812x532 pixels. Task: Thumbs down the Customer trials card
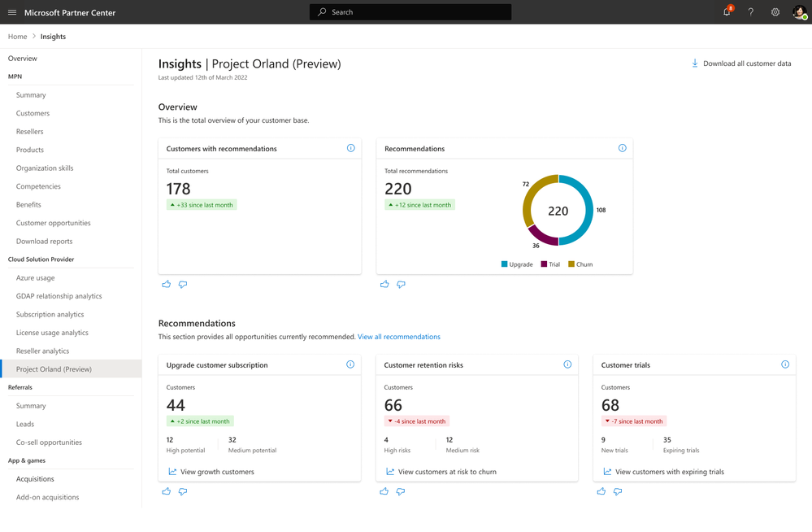(x=618, y=491)
